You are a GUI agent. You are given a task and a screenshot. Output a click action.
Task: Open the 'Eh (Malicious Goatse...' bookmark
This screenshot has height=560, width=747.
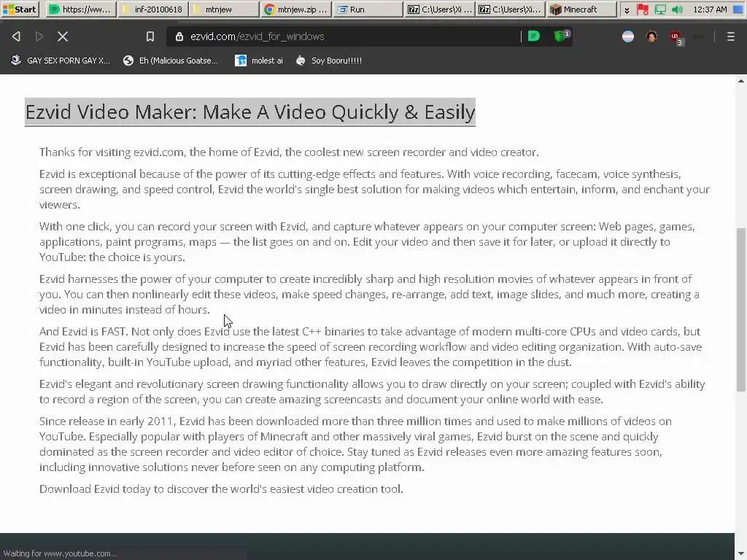[171, 61]
